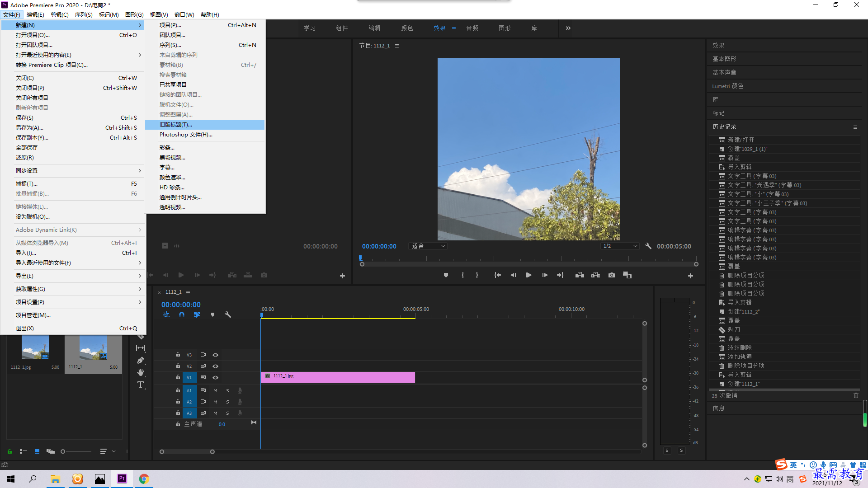The width and height of the screenshot is (868, 488).
Task: Go to In point in Program monitor
Action: pos(497,275)
